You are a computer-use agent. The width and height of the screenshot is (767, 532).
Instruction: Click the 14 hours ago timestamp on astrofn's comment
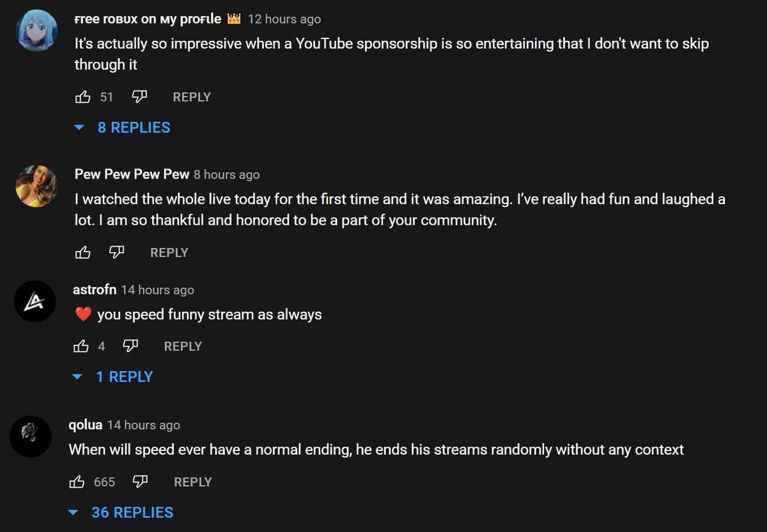[x=157, y=290]
